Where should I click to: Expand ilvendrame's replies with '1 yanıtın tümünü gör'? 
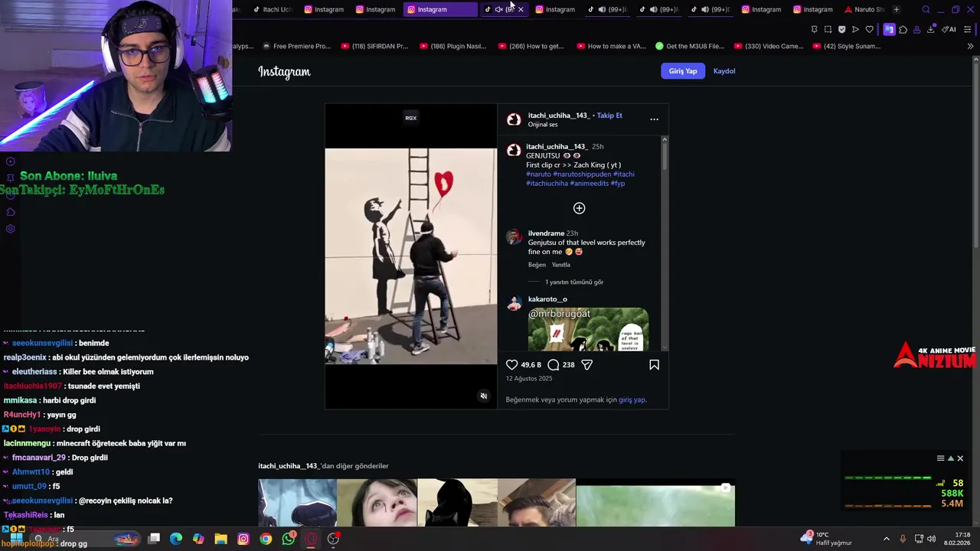coord(574,282)
